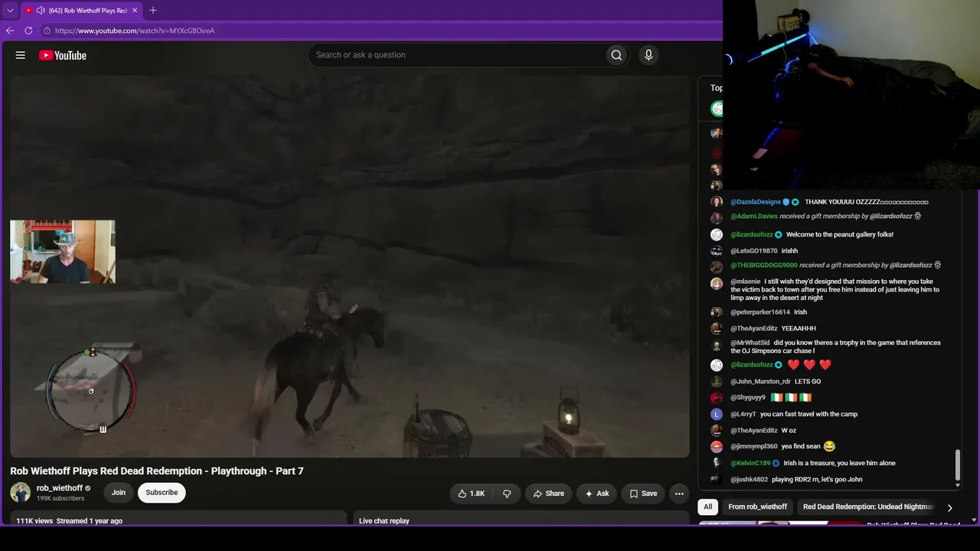The image size is (980, 551).
Task: Click the Live chat replay header
Action: [x=384, y=521]
